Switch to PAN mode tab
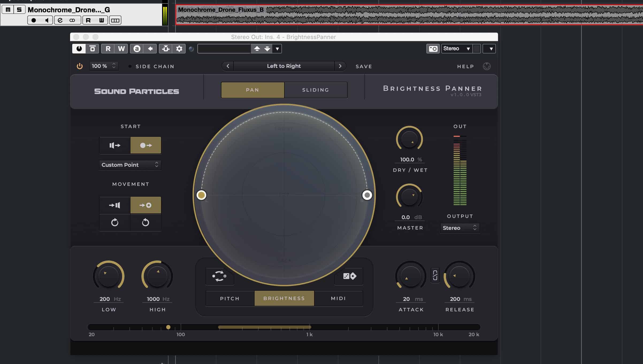This screenshot has width=643, height=364. click(252, 90)
